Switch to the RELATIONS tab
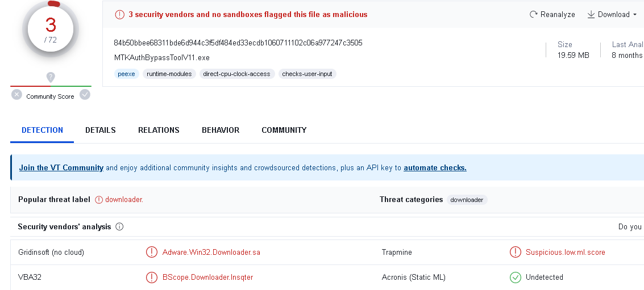 (159, 130)
